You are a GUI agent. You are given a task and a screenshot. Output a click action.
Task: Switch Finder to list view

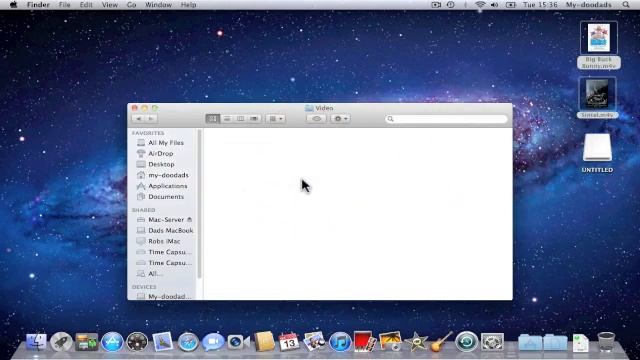point(227,118)
